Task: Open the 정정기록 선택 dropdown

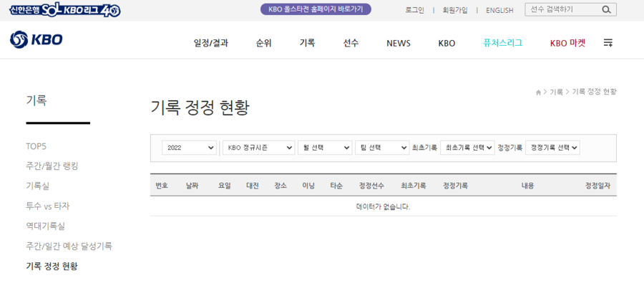Action: (x=552, y=148)
